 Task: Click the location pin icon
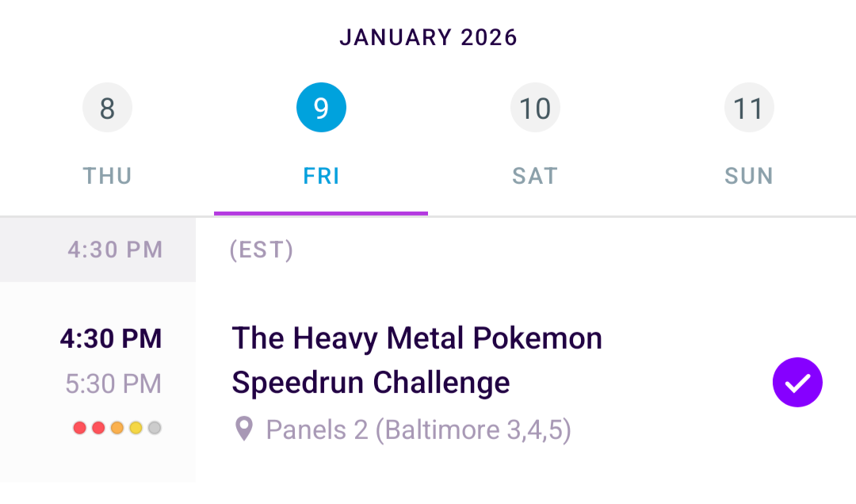click(244, 430)
